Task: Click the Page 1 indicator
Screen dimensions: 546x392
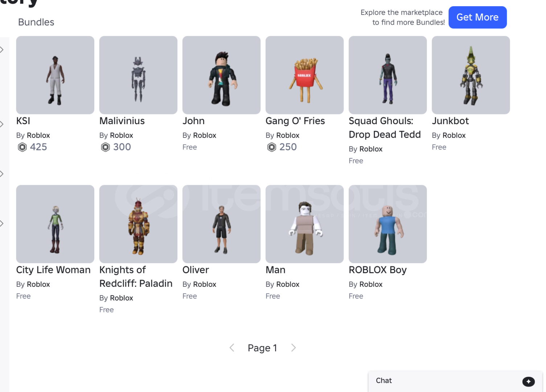Action: tap(262, 348)
